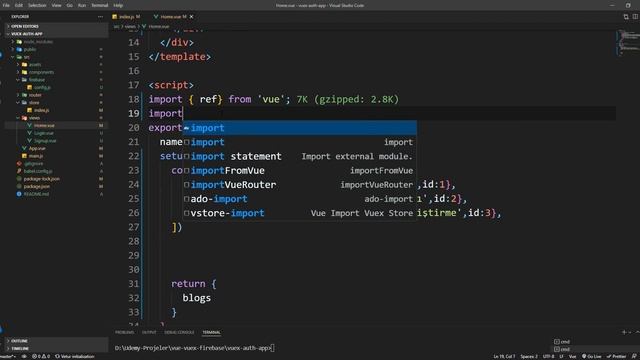
Task: Open index.js in the store folder
Action: click(41, 110)
